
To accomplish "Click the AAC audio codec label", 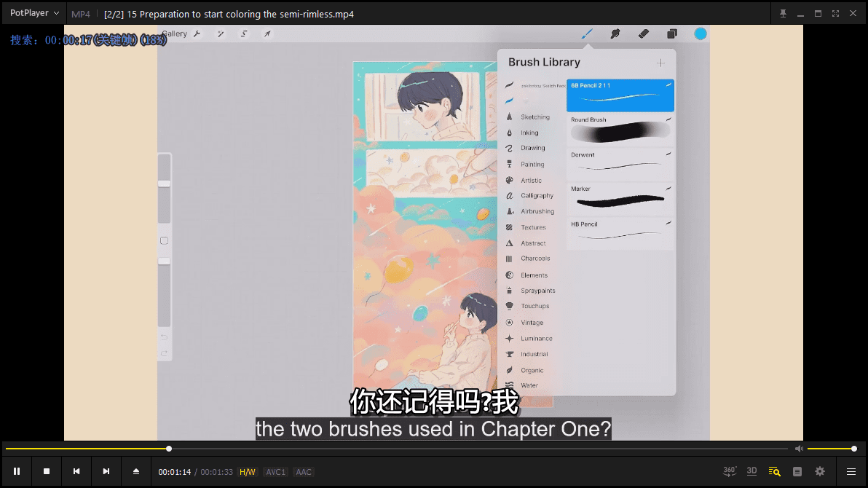I will coord(304,472).
